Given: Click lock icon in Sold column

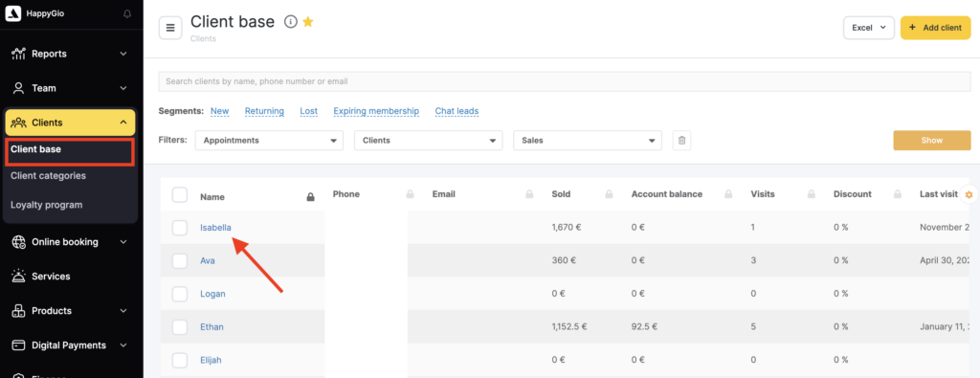Looking at the screenshot, I should pos(608,194).
